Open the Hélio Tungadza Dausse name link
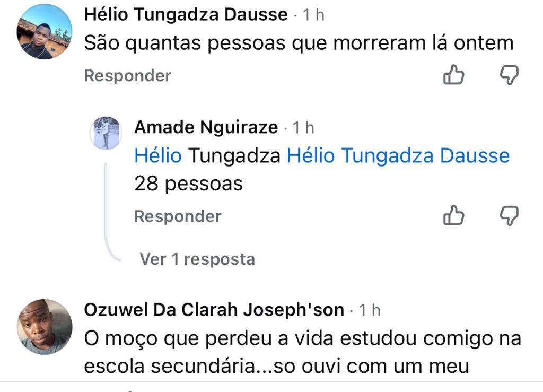The height and width of the screenshot is (392, 543). 186,15
